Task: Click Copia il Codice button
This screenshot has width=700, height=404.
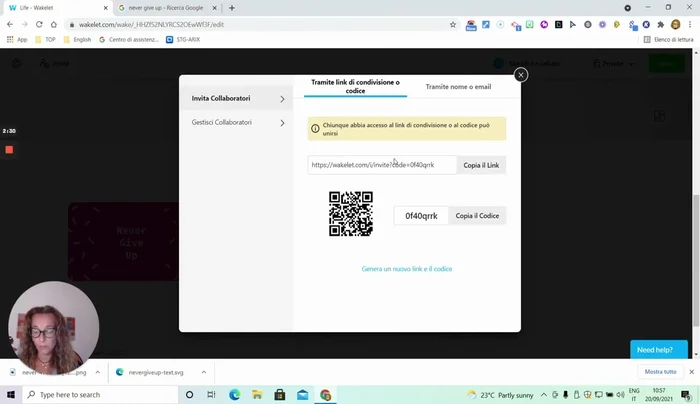Action: pyautogui.click(x=477, y=216)
